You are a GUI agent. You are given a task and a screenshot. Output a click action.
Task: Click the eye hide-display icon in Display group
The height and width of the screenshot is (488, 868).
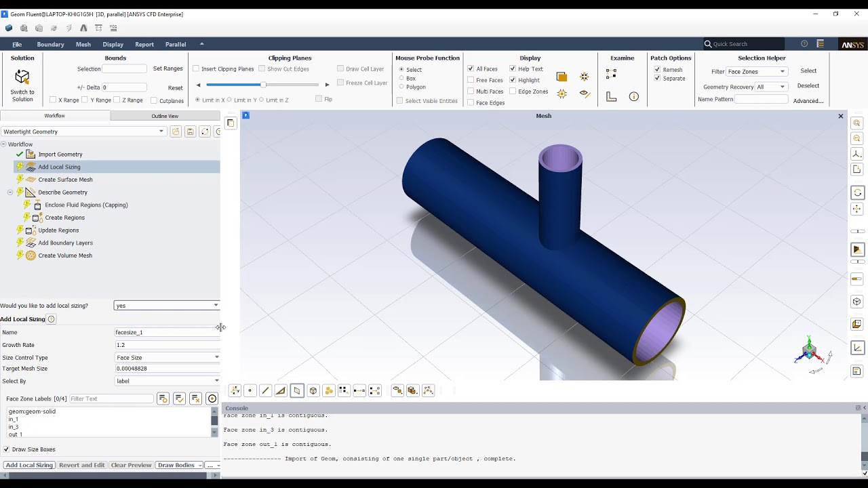[585, 94]
